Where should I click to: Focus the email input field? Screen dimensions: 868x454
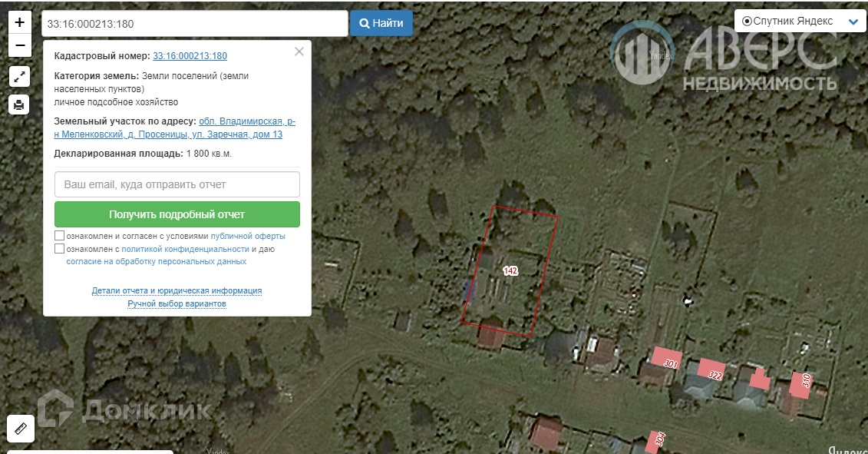click(177, 184)
